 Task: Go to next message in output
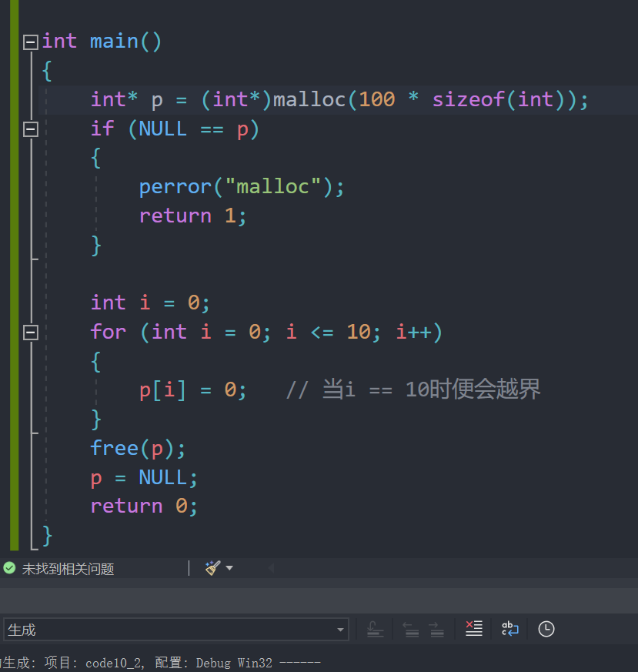click(436, 629)
